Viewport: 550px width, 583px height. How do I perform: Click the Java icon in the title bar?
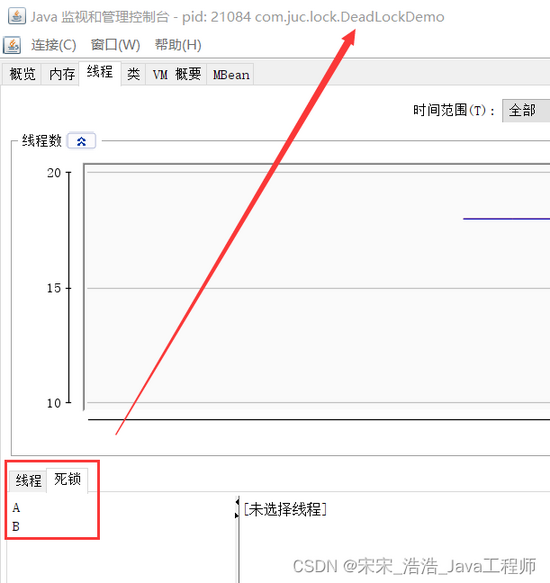pyautogui.click(x=17, y=16)
